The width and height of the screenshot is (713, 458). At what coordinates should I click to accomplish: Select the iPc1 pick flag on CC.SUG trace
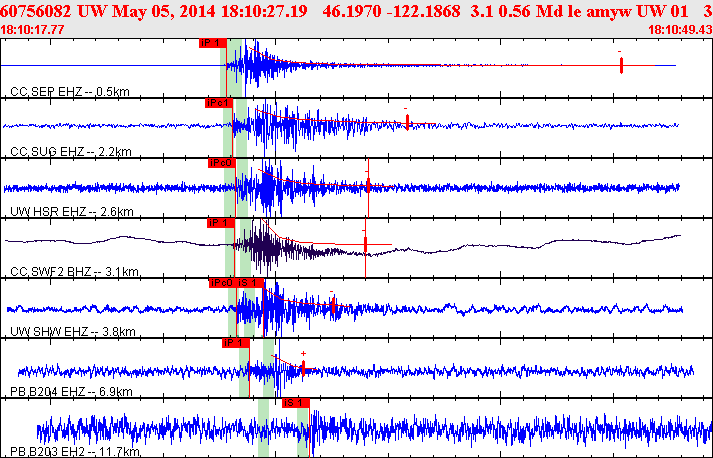[x=219, y=103]
